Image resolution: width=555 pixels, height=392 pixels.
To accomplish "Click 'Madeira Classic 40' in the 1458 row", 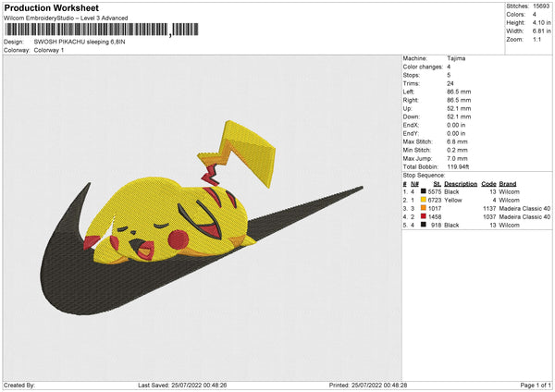I will (x=524, y=217).
